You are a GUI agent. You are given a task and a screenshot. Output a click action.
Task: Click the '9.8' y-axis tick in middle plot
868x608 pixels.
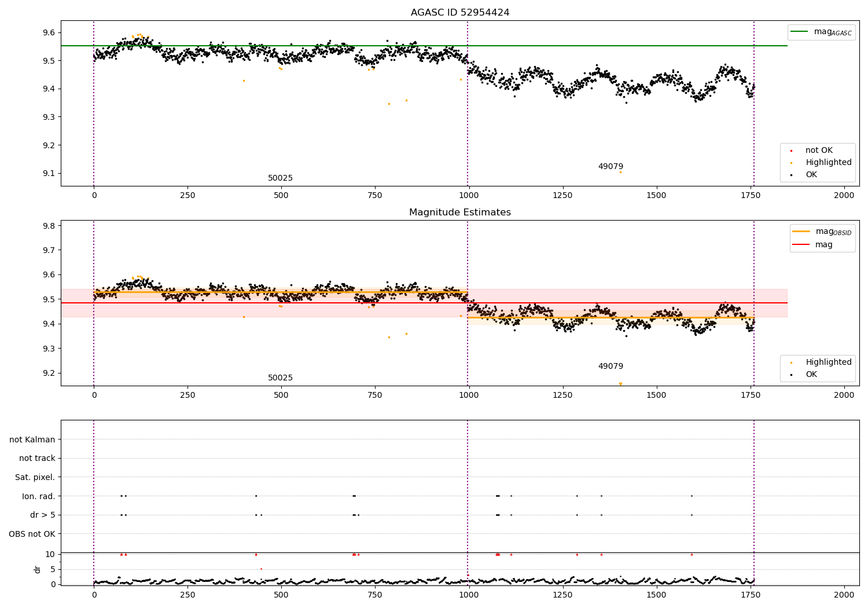pyautogui.click(x=49, y=226)
